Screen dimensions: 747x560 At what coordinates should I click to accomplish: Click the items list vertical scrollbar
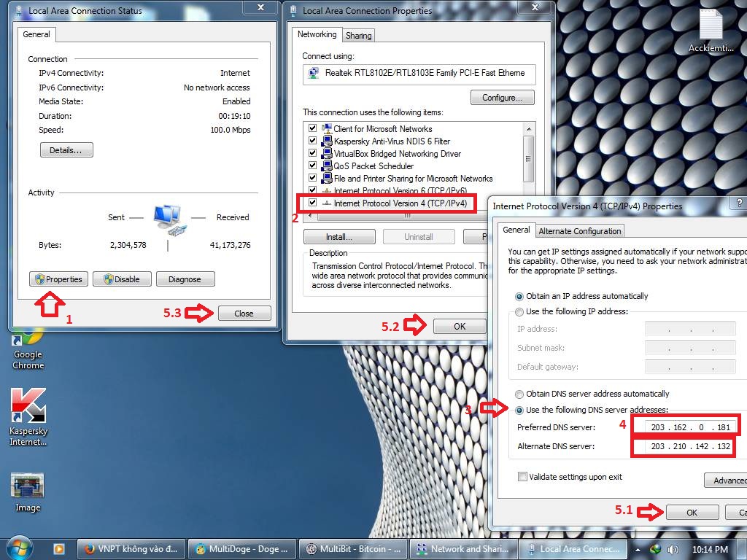click(528, 158)
